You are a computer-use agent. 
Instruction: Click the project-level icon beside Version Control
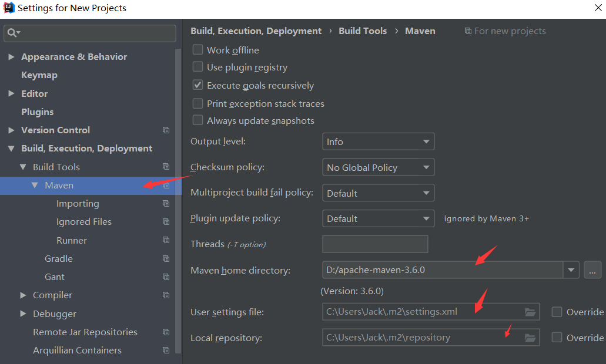coord(166,130)
